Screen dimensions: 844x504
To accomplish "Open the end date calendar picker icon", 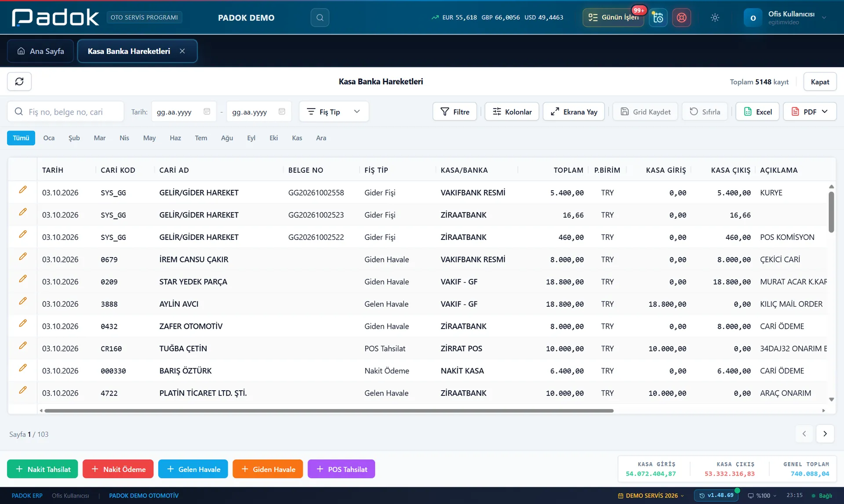I will coord(282,112).
